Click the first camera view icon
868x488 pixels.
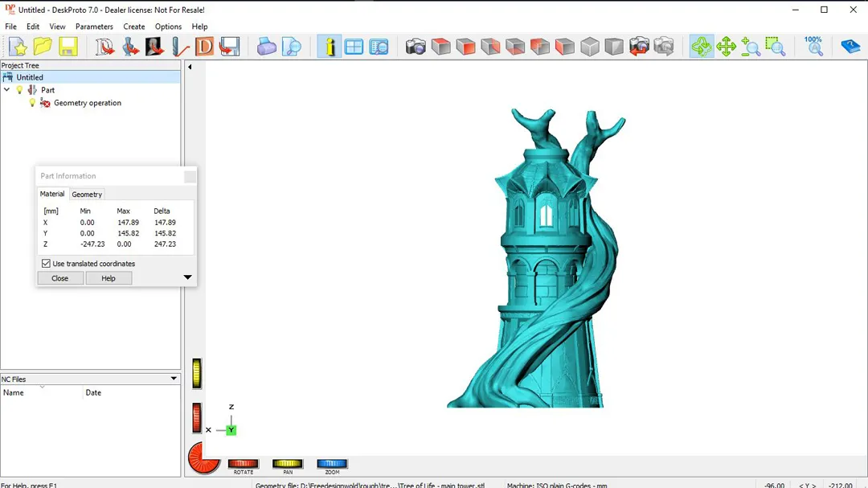coord(416,47)
